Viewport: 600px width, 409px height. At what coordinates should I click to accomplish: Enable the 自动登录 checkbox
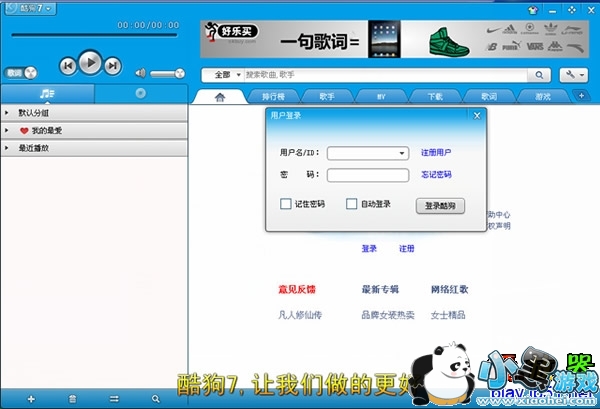coord(351,204)
